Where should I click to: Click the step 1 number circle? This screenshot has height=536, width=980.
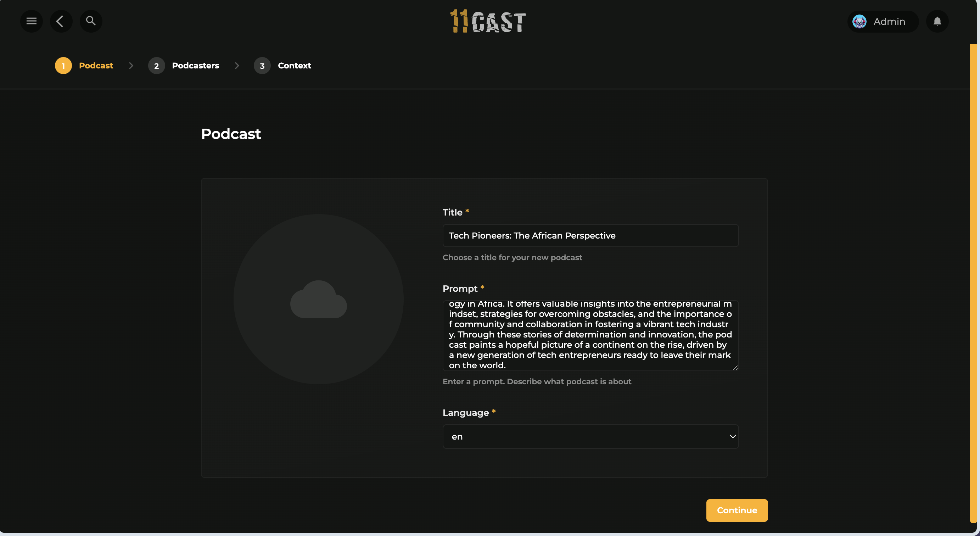pyautogui.click(x=63, y=66)
